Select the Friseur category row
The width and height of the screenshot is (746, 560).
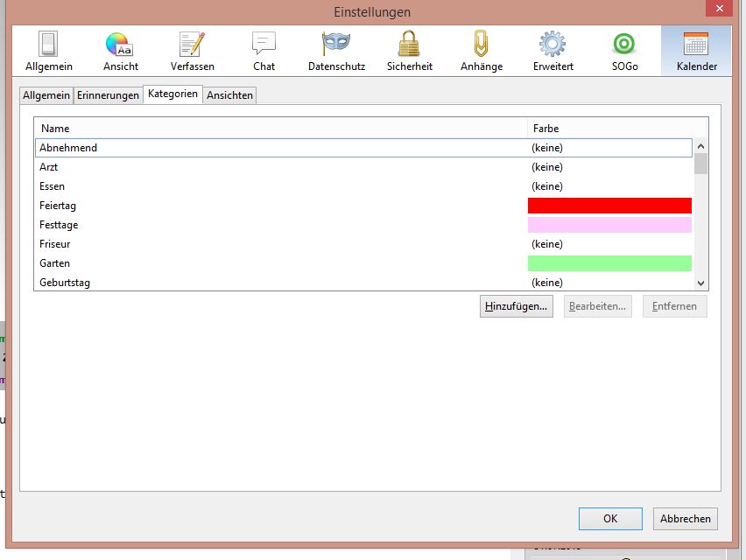tap(364, 244)
